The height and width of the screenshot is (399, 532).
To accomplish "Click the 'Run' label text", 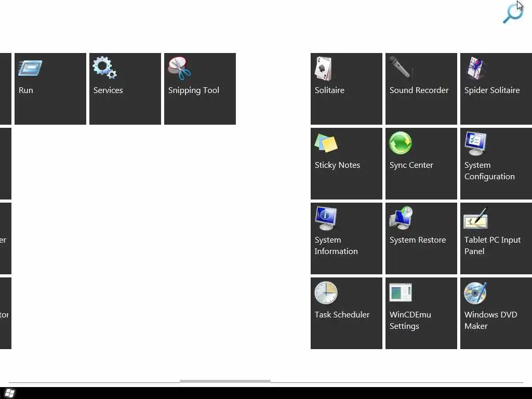I will tap(26, 90).
